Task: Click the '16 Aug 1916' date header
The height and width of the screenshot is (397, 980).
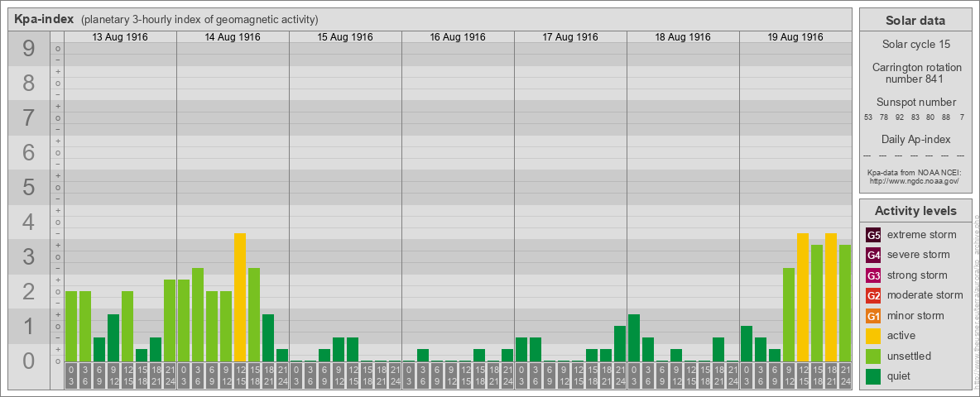Action: [x=458, y=37]
